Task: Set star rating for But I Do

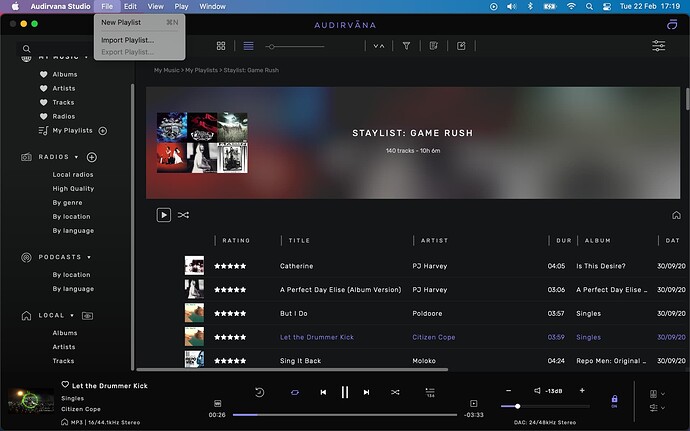Action: tap(230, 313)
